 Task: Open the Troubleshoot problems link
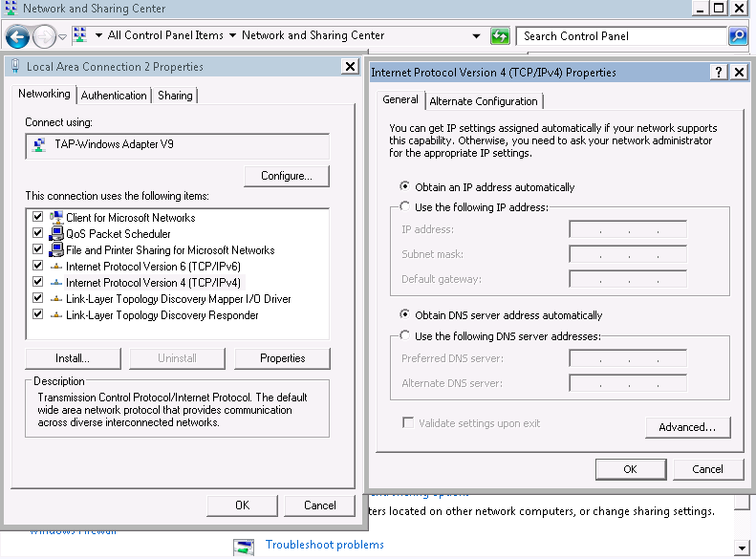[325, 545]
